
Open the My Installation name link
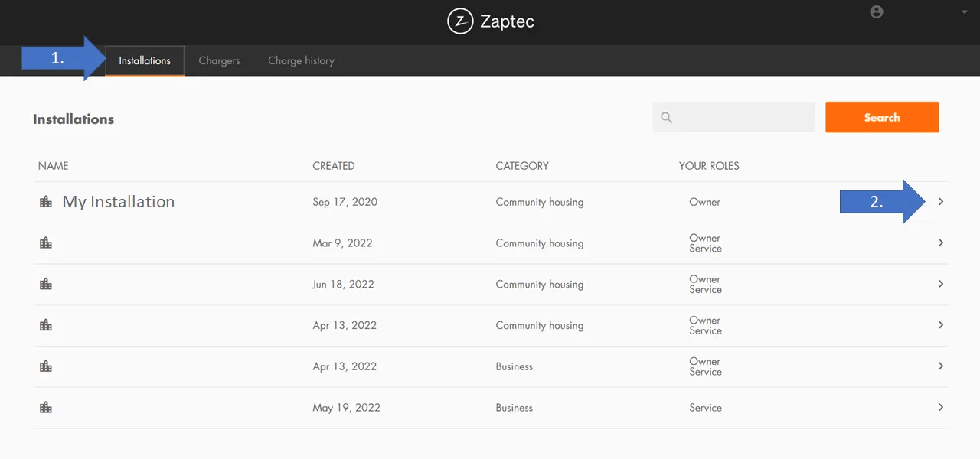(x=119, y=202)
